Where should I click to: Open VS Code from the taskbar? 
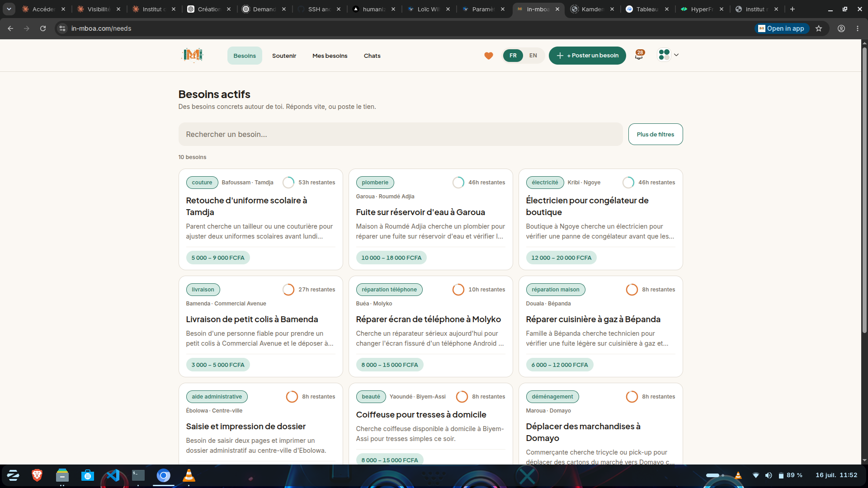tap(113, 475)
